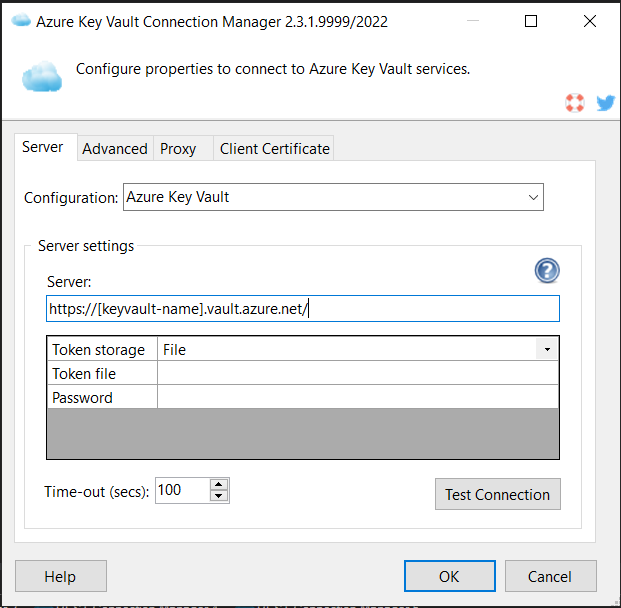This screenshot has height=608, width=621.
Task: Click the blue help question mark icon
Action: click(547, 270)
